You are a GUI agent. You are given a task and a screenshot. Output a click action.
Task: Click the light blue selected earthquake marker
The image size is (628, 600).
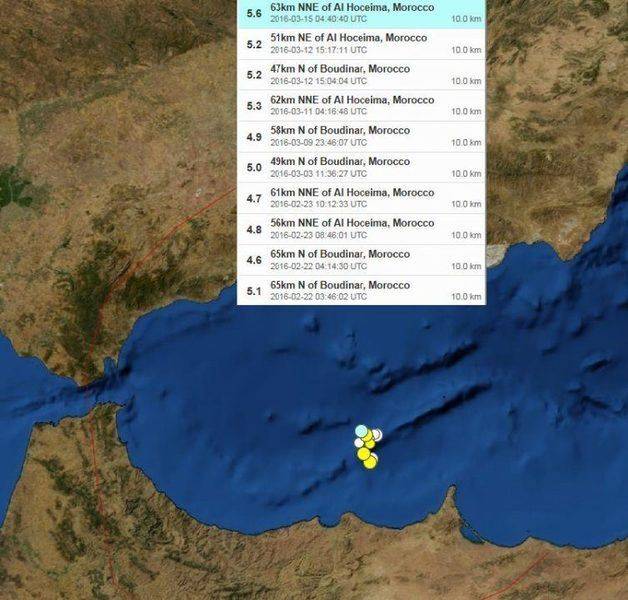361,431
